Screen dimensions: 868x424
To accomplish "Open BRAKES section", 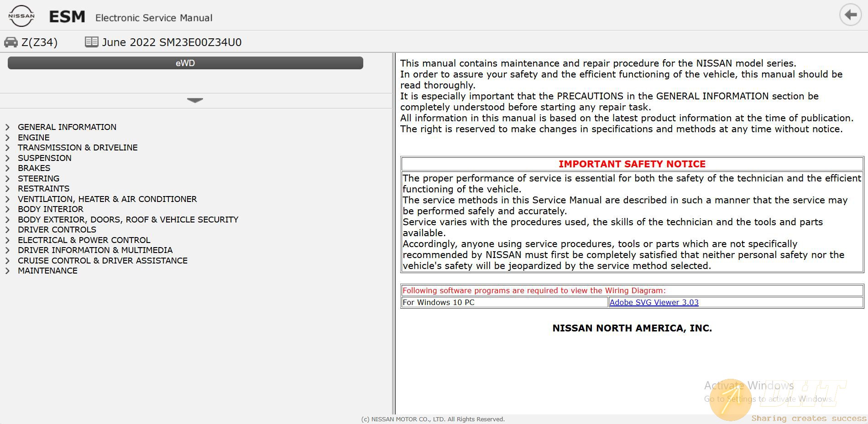I will (x=34, y=168).
